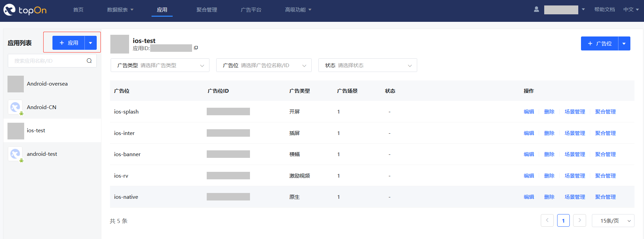Open 场景管理 for ios-native
Screen dimensions: 644x239
[x=575, y=197]
